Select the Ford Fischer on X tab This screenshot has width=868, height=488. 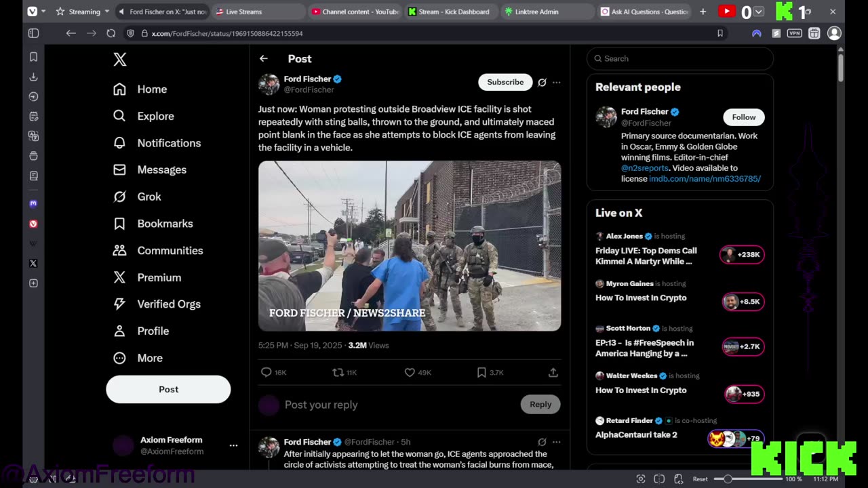pyautogui.click(x=163, y=12)
